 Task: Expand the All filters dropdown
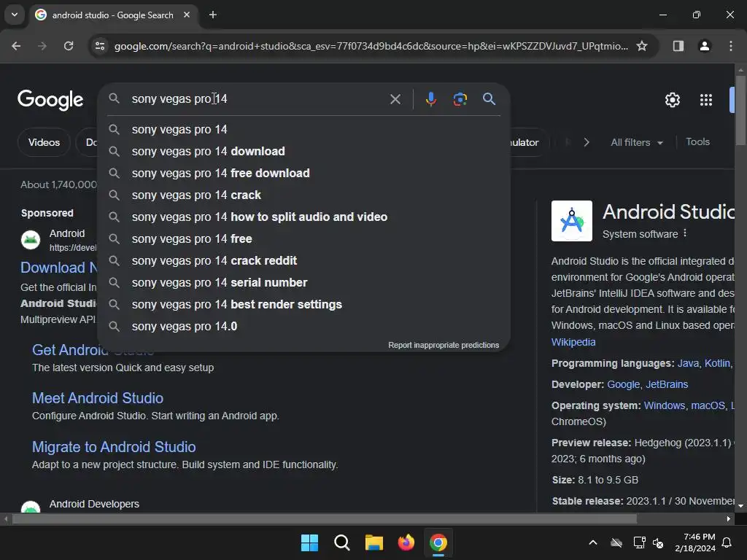coord(636,142)
